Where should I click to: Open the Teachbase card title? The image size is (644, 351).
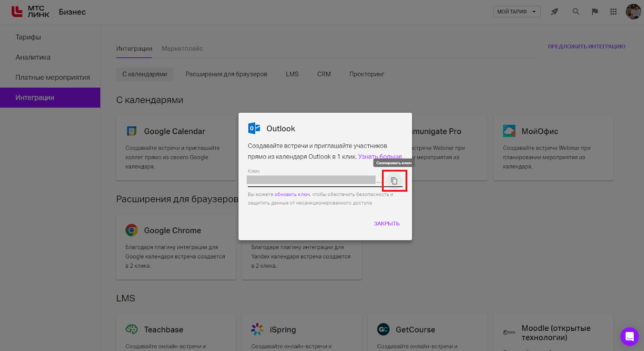coord(164,330)
